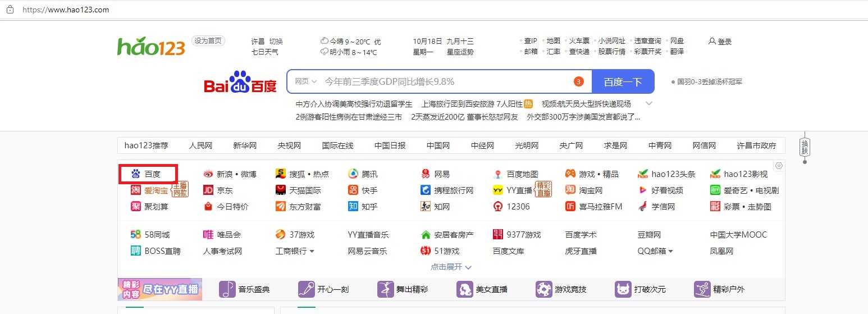Select the hao123推荐 tab

146,145
